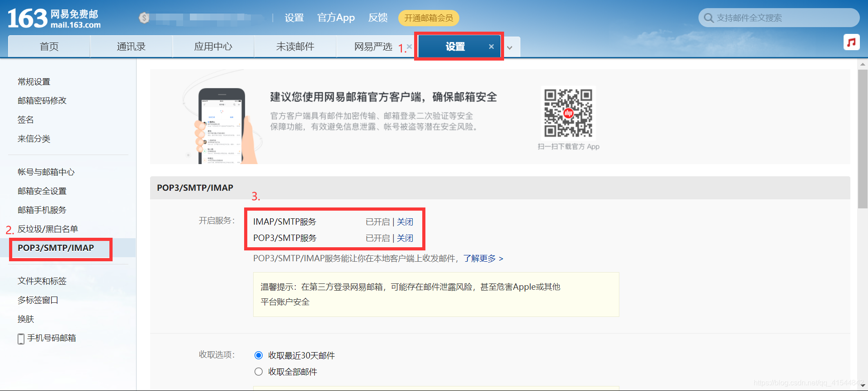The image size is (868, 391).
Task: Close the 网易严选 tab
Action: (x=409, y=46)
